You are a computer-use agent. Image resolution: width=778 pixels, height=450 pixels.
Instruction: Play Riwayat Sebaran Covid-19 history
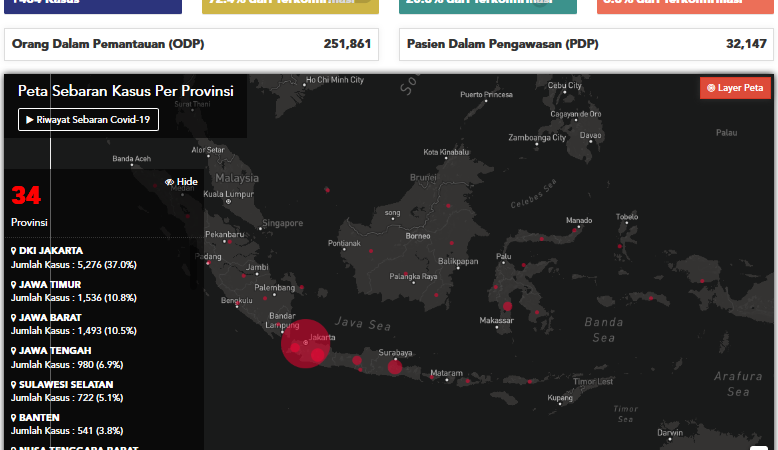click(x=88, y=120)
